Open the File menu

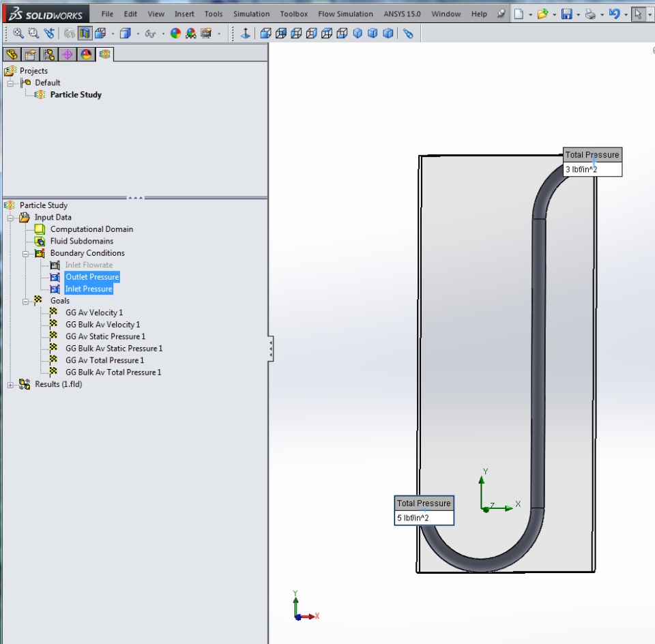click(107, 14)
